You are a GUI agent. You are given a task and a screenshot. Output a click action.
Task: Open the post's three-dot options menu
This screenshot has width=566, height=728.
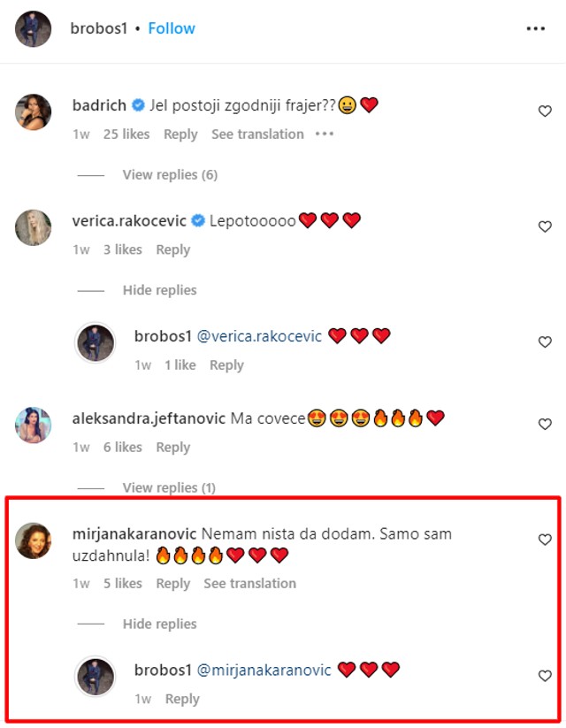(536, 28)
